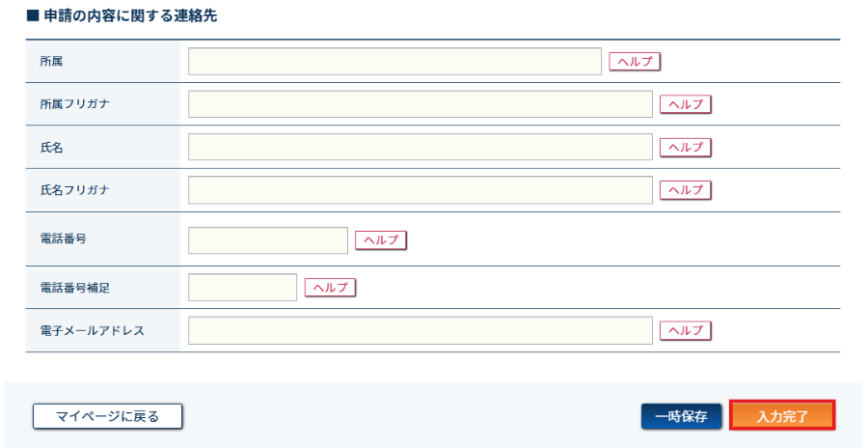Focus the 所属フリガナ input box
Screen dimensions: 868x448
pos(420,104)
